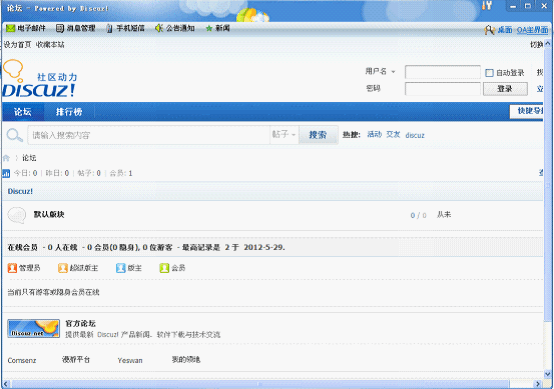Open the official forum (官方论坛) link
Screen dimensions: 554x389
(81, 323)
